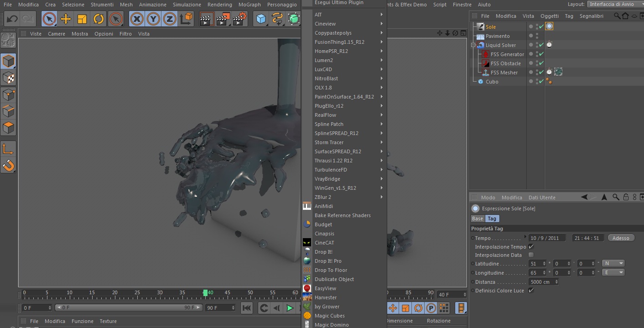644x328 pixels.
Task: Click the make editable icon in left toolbar
Action: tap(8, 40)
